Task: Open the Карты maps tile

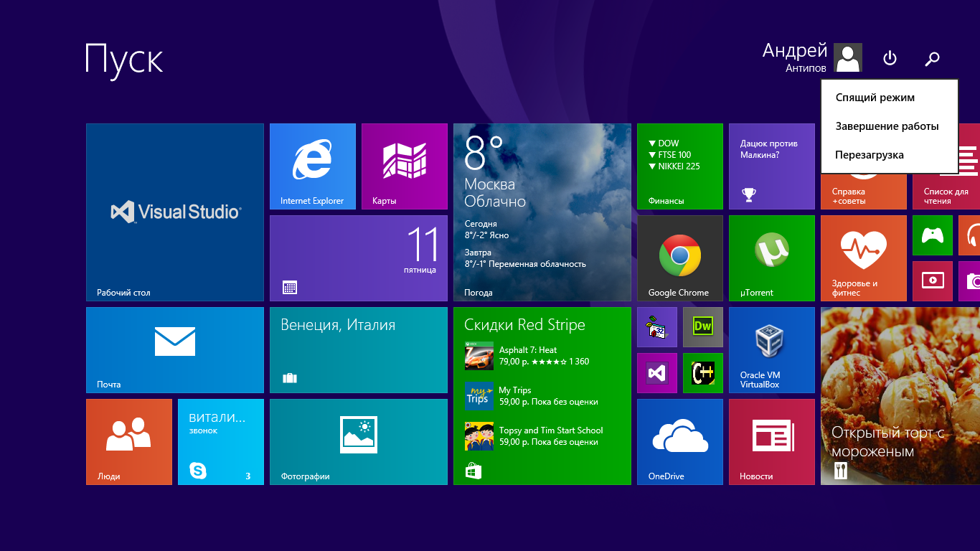Action: (x=404, y=166)
